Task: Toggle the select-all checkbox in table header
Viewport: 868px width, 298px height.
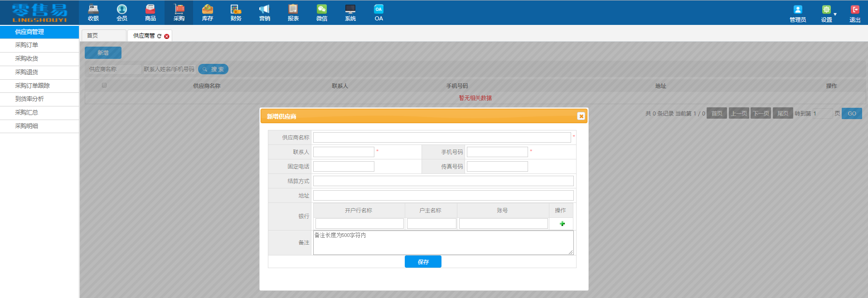Action: (104, 85)
